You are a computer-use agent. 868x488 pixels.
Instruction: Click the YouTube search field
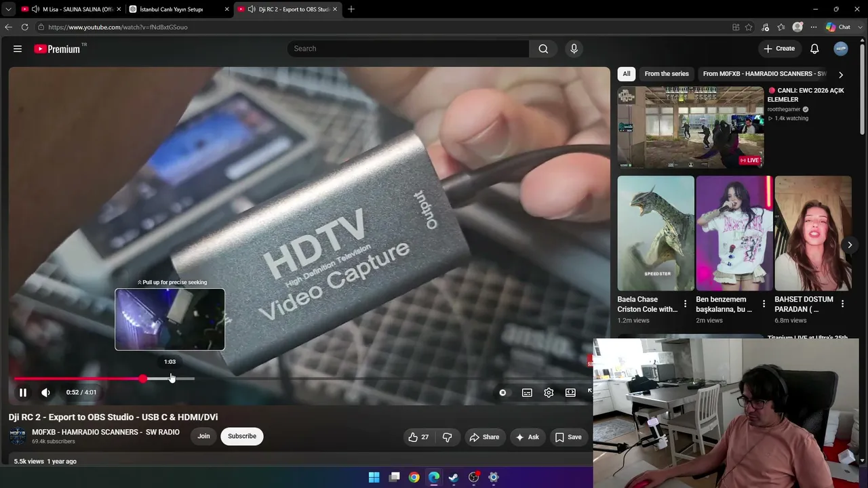[408, 49]
